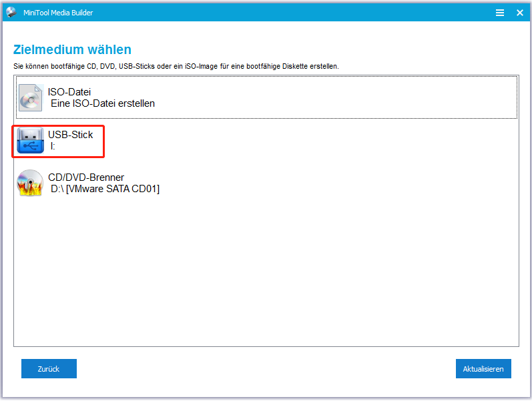This screenshot has width=532, height=401.
Task: Select the USB-Stick drive icon
Action: pos(31,141)
